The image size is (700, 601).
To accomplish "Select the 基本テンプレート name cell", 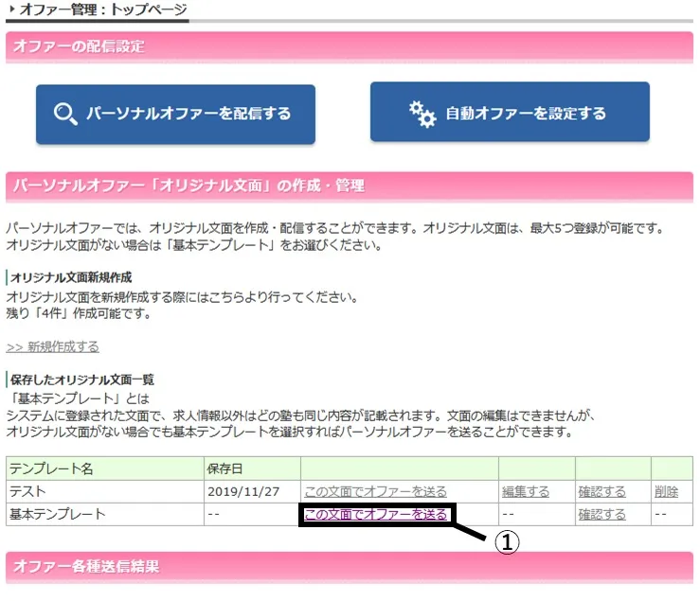I will coord(104,514).
